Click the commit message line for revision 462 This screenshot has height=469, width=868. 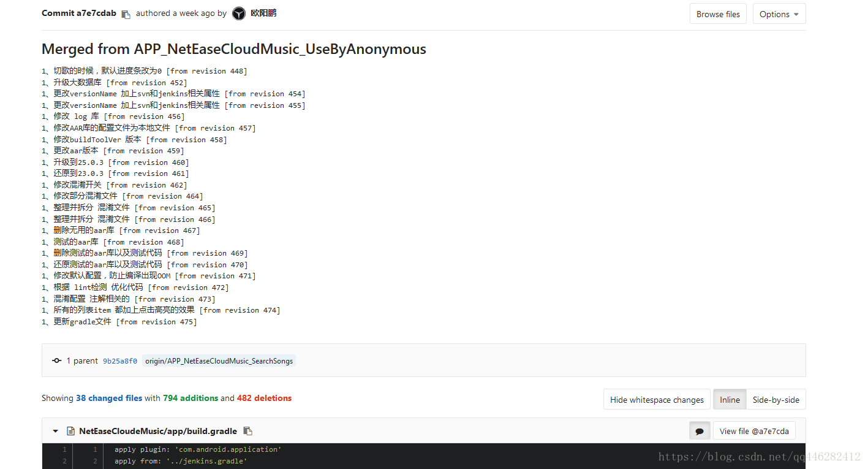point(115,185)
